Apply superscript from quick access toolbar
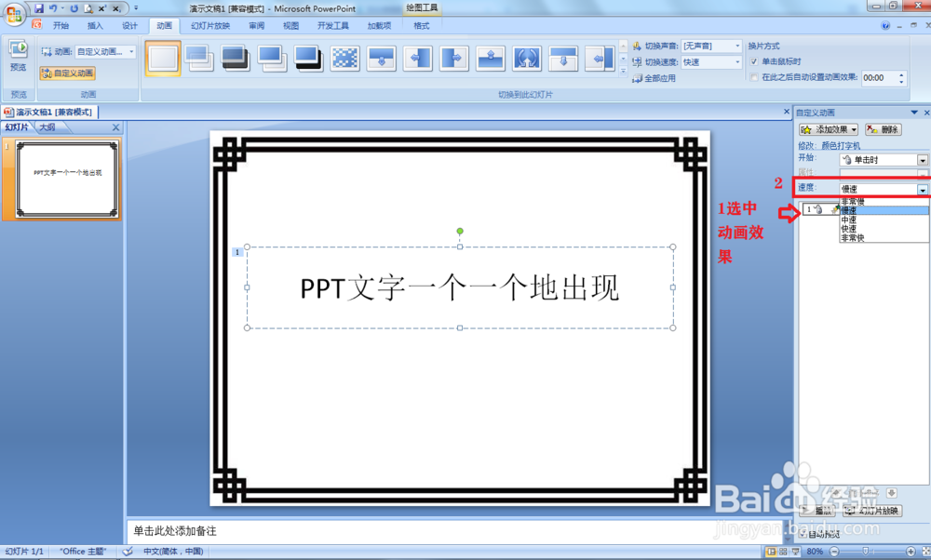This screenshot has height=560, width=931. point(102,8)
